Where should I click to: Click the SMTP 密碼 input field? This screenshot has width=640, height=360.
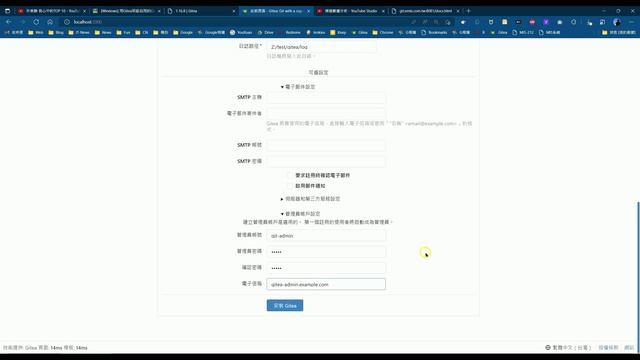point(326,161)
